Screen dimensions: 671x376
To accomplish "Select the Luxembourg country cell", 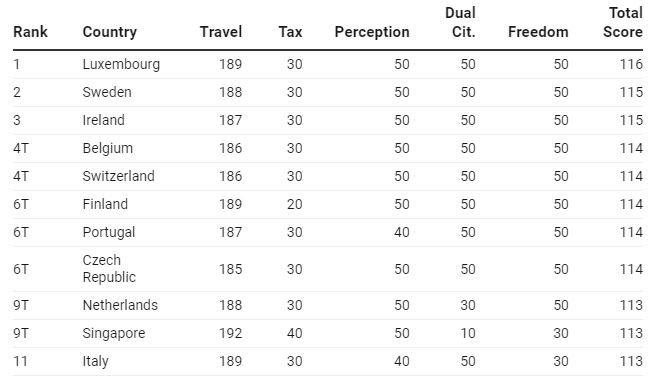I will (x=121, y=65).
